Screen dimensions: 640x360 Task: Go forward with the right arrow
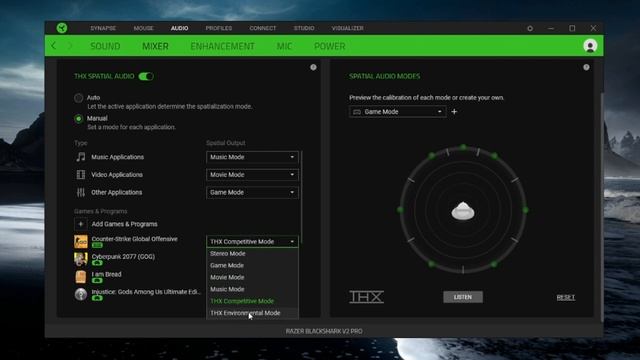pyautogui.click(x=70, y=46)
